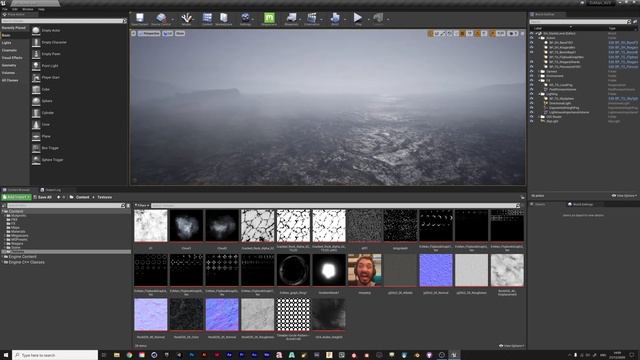The width and height of the screenshot is (640, 360).
Task: Click the Launch toolbar icon
Action: click(378, 18)
